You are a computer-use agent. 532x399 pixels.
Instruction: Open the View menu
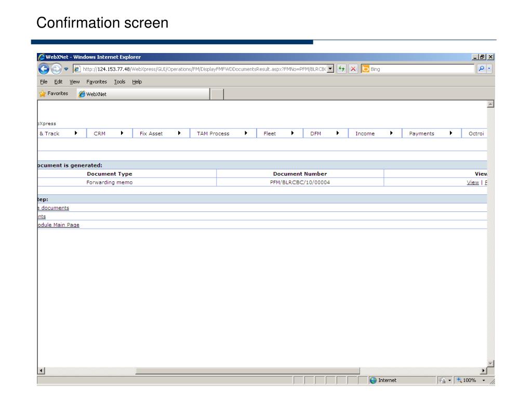coord(75,82)
